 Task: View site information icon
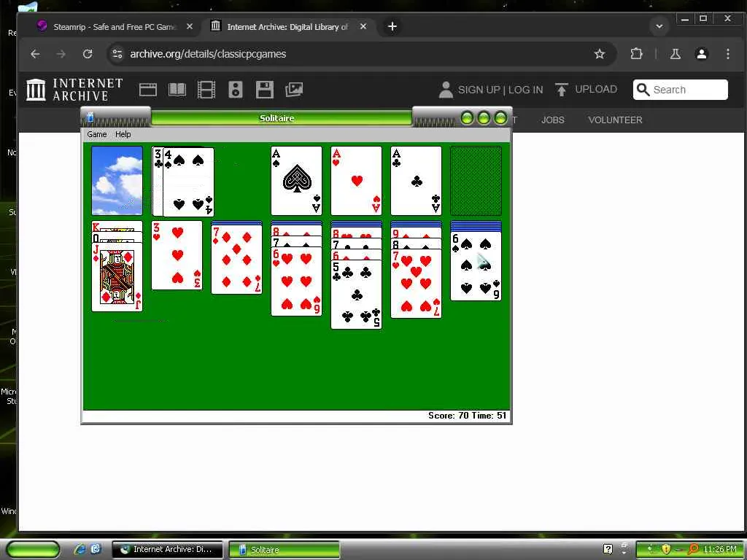117,54
